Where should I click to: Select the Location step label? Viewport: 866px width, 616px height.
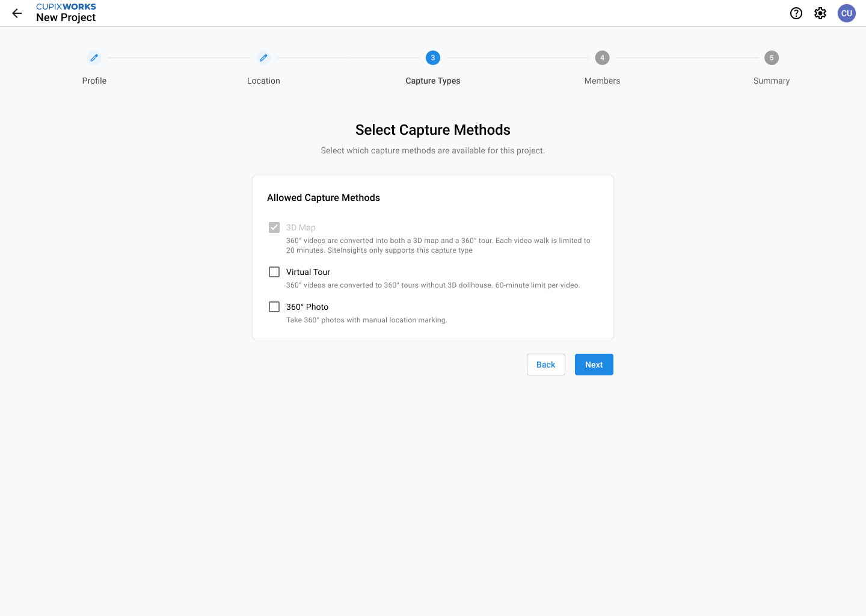coord(263,81)
